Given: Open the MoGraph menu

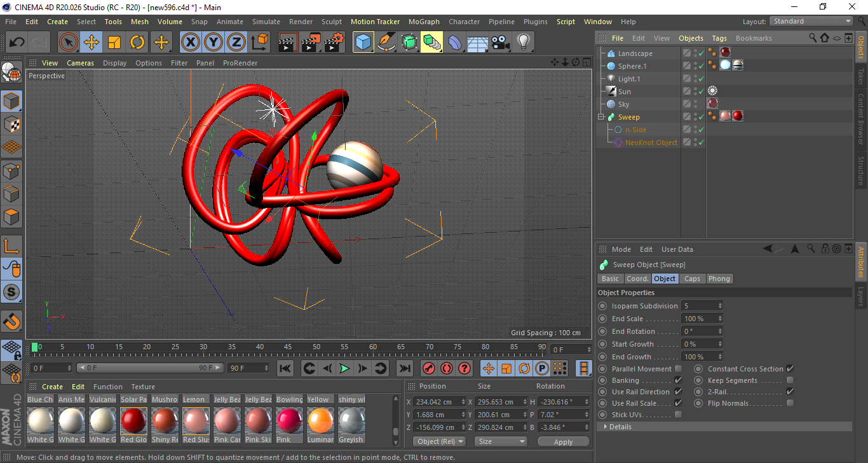Looking at the screenshot, I should [424, 22].
